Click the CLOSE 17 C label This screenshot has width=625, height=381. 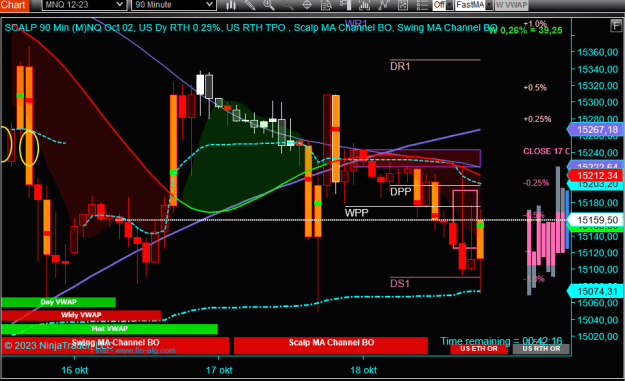546,151
